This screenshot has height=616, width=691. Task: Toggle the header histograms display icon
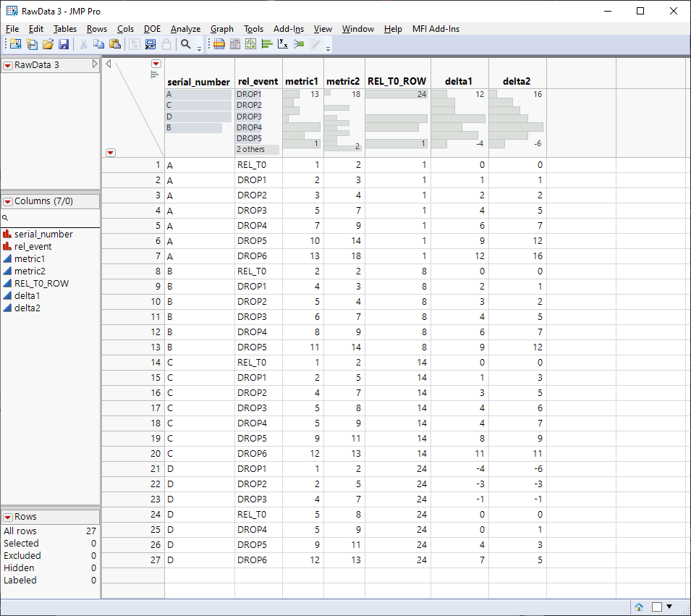click(x=154, y=74)
